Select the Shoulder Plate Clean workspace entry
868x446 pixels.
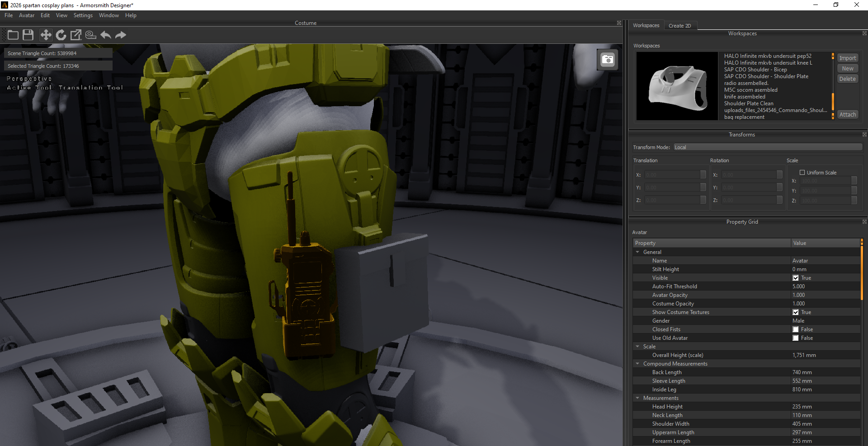(749, 103)
